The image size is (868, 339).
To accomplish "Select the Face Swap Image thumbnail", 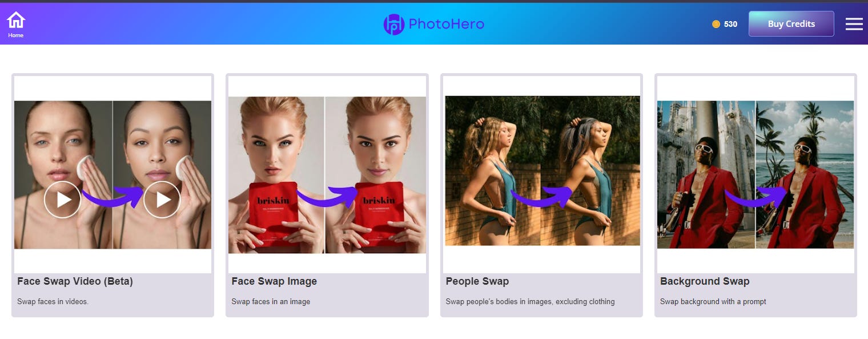I will point(327,175).
